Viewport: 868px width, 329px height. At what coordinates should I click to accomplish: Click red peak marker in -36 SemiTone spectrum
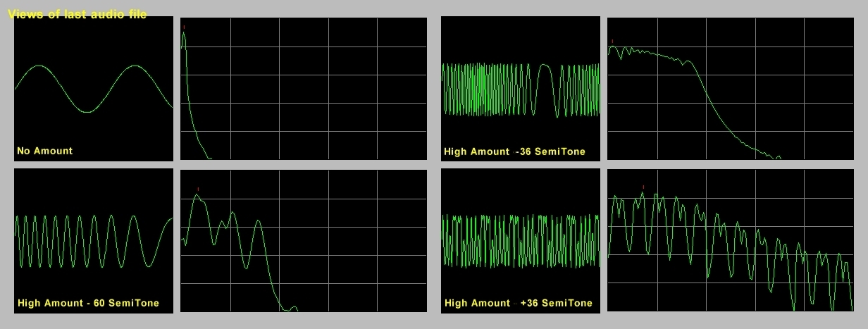click(612, 41)
